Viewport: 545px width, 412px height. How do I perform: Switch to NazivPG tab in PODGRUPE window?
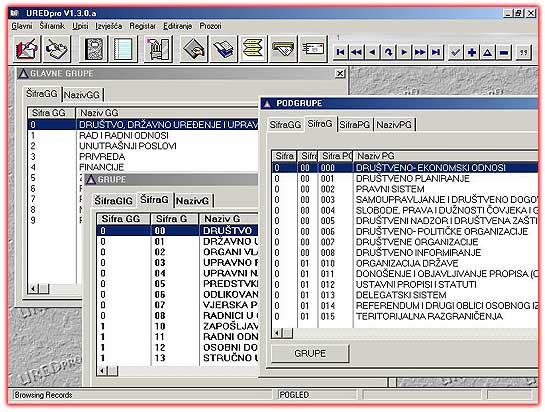tap(394, 125)
